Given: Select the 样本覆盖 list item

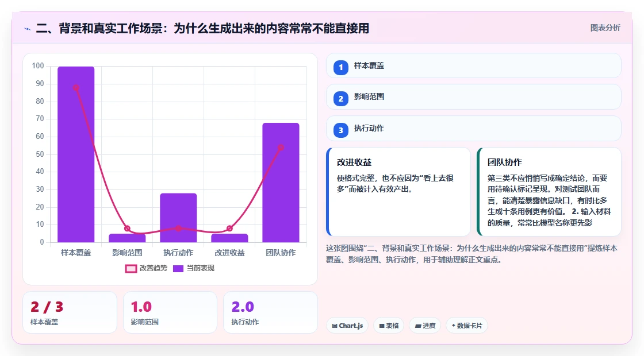Looking at the screenshot, I should click(474, 65).
